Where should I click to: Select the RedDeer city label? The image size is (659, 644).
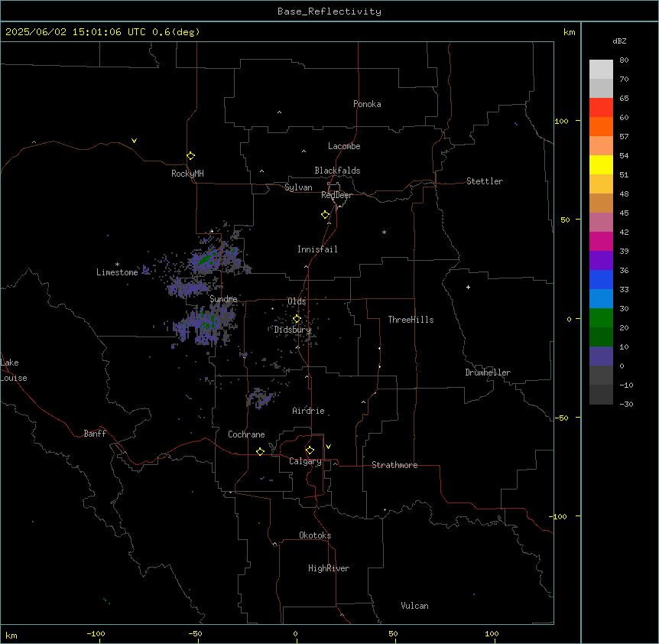(x=336, y=195)
